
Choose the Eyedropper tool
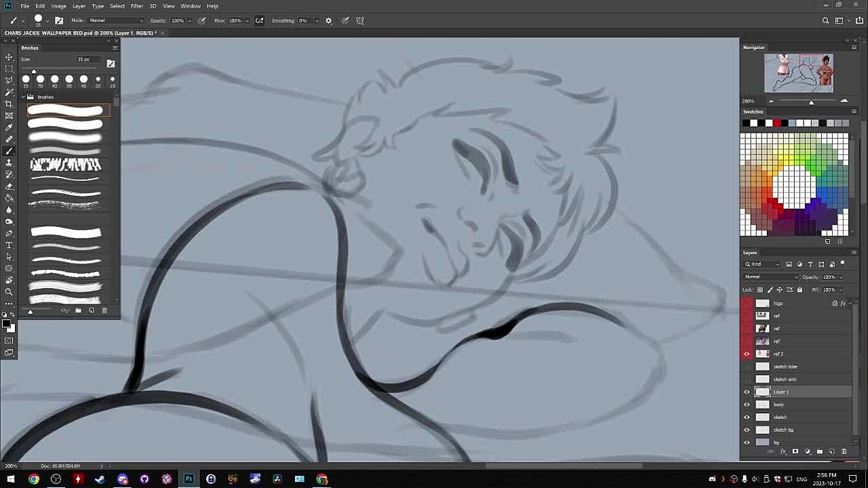pyautogui.click(x=9, y=127)
